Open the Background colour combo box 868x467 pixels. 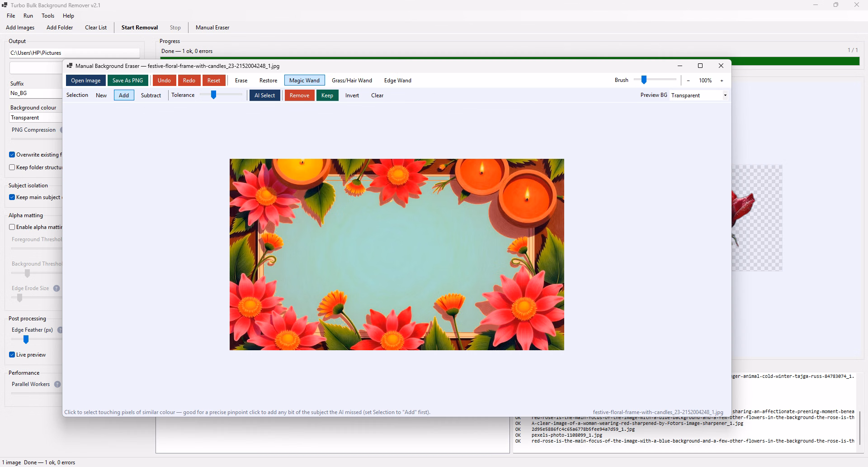[x=36, y=118]
